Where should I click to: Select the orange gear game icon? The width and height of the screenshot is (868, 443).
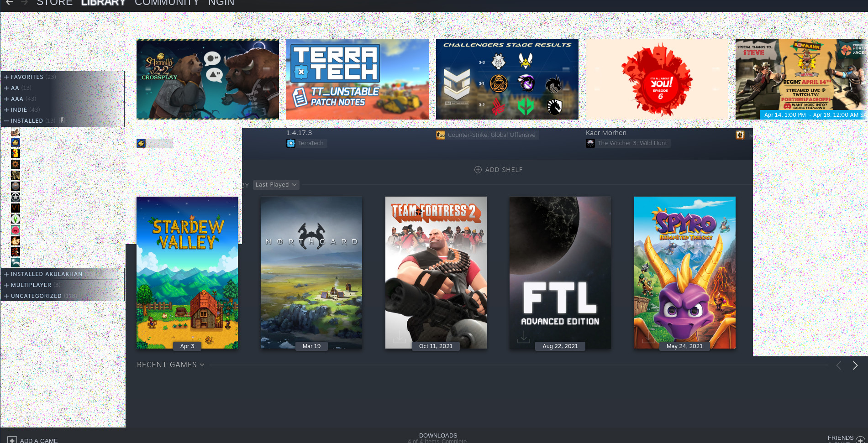click(16, 164)
